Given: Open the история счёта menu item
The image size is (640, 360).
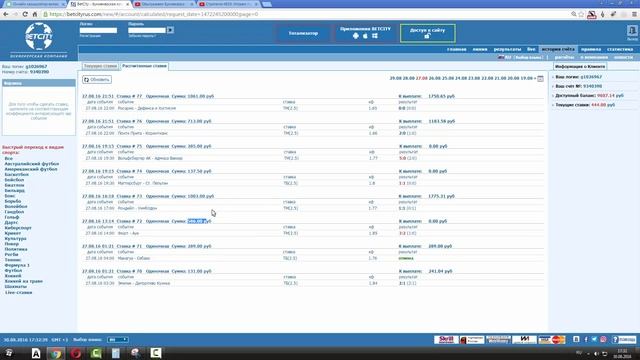Looking at the screenshot, I should coord(558,49).
